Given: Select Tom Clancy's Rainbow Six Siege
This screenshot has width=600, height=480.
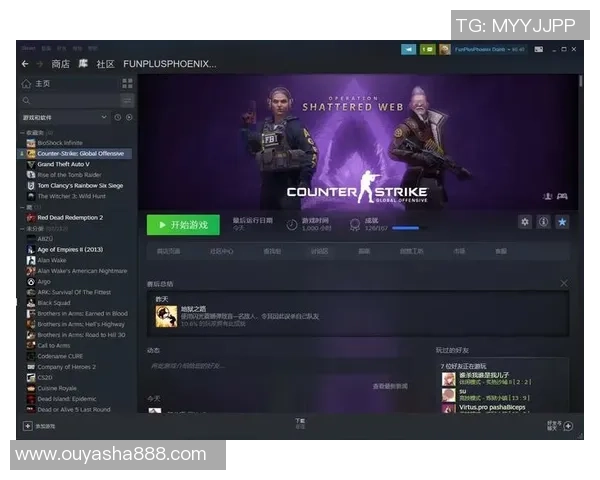Looking at the screenshot, I should tap(75, 186).
